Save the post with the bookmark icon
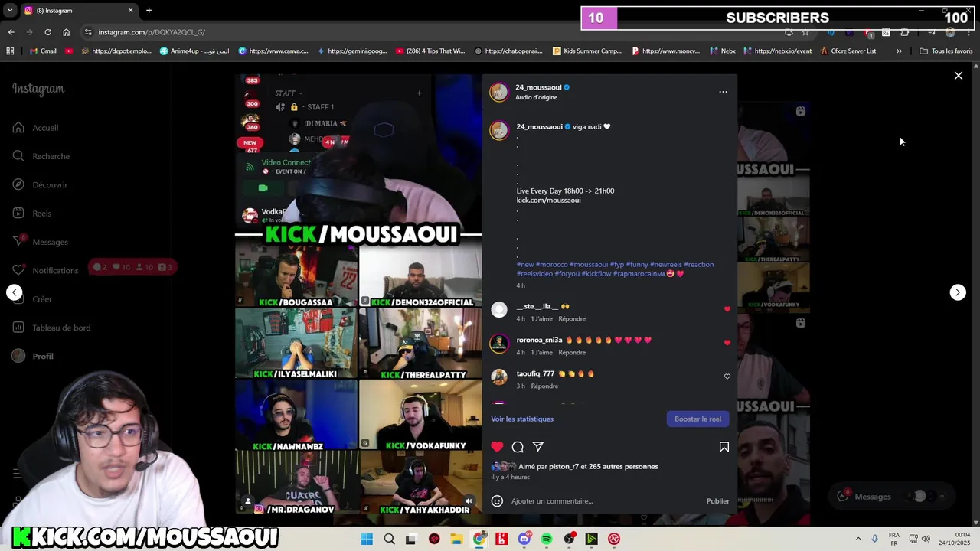Screen dimensions: 980x551 pos(724,447)
